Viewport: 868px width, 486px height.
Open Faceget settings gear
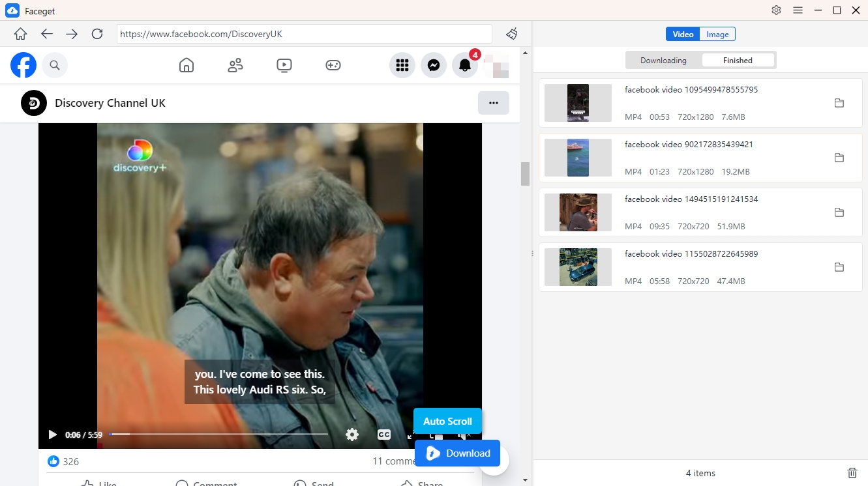776,10
